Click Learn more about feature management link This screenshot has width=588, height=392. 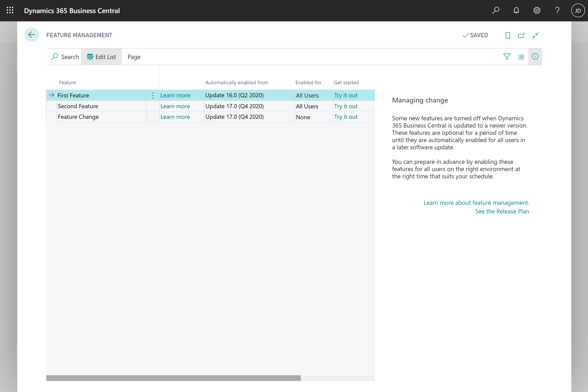point(476,202)
